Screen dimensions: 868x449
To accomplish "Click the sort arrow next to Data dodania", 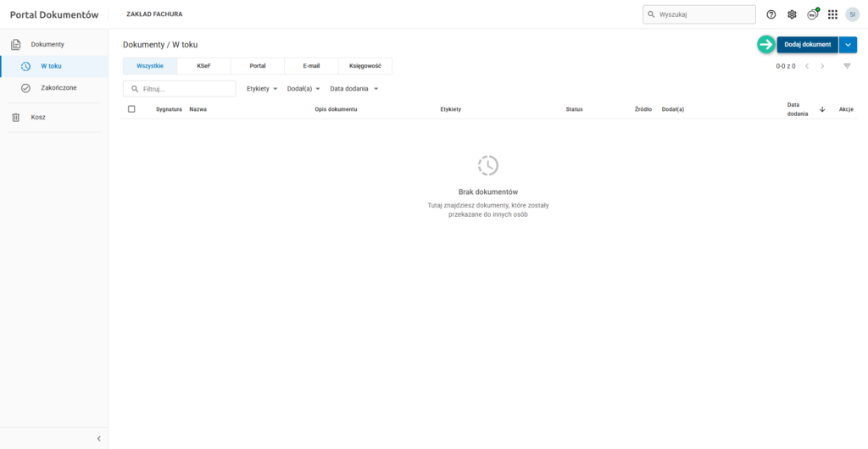I will pyautogui.click(x=822, y=109).
